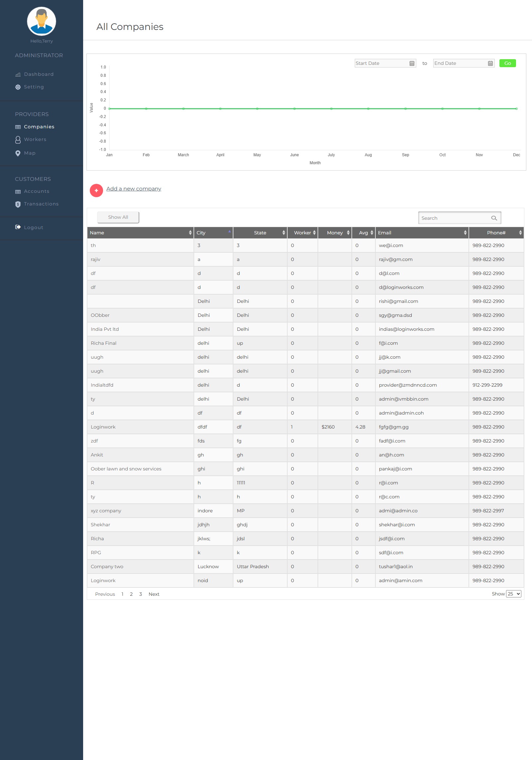Viewport: 532px width, 760px height.
Task: Click the Previous pagination link
Action: coord(105,594)
